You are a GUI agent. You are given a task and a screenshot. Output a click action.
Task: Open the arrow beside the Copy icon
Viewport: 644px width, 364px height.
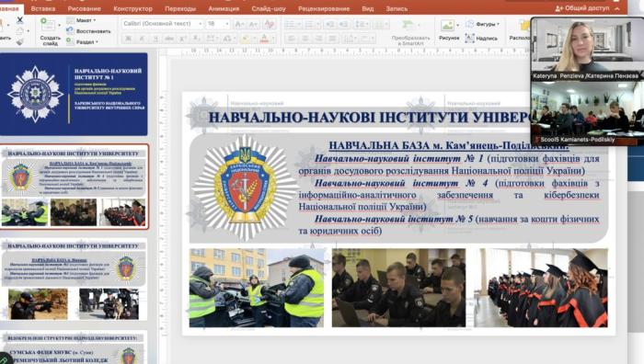tap(28, 30)
